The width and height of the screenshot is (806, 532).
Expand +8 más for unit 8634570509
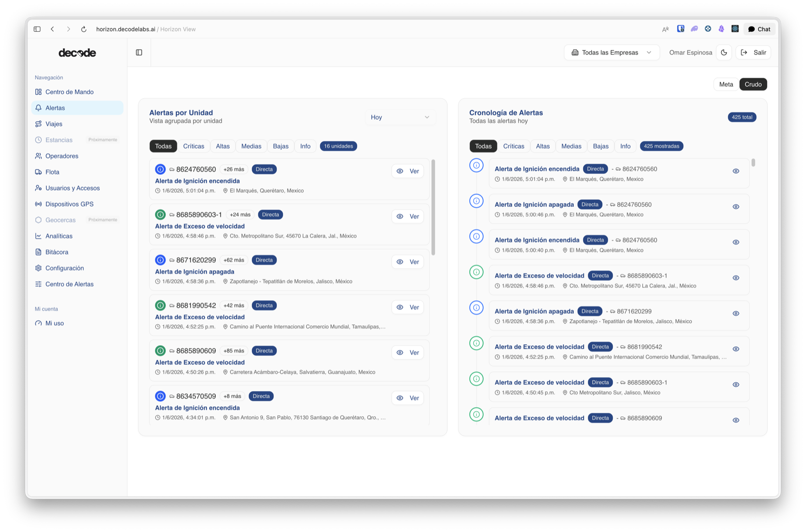pyautogui.click(x=232, y=396)
